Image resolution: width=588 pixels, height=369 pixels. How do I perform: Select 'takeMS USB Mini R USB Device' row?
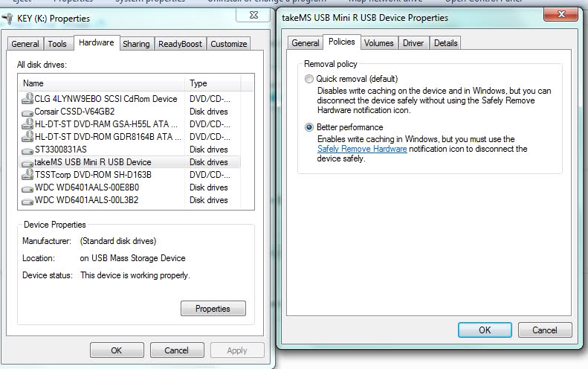tap(129, 162)
